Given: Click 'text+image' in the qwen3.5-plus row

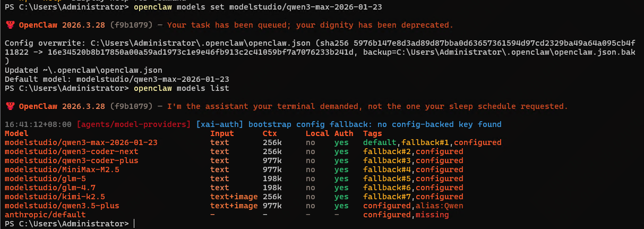Looking at the screenshot, I should (234, 206).
